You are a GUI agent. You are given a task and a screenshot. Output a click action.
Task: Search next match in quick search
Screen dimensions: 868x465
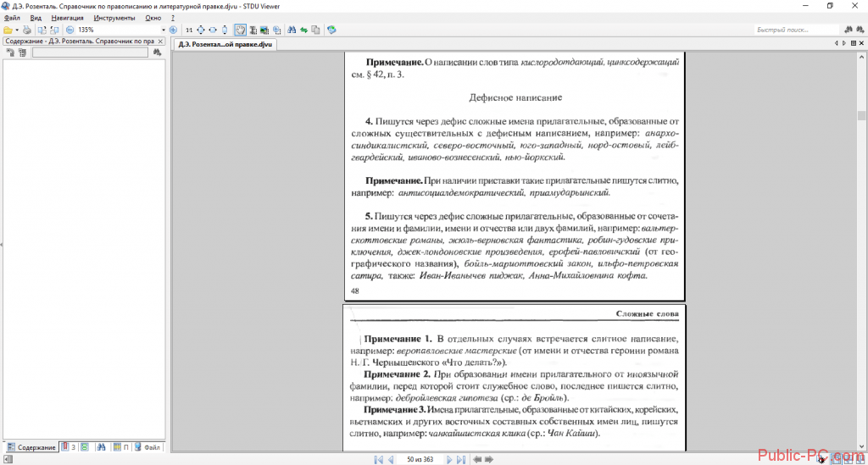(860, 30)
